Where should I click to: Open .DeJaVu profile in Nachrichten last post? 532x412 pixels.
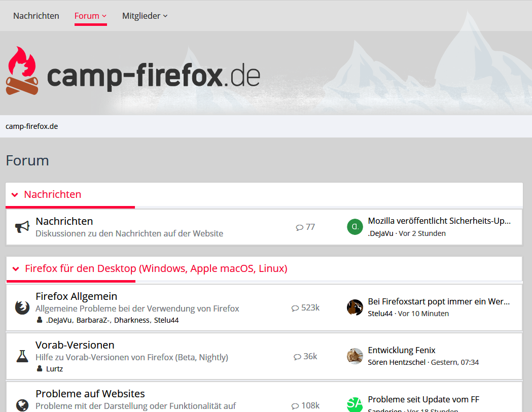tap(381, 233)
